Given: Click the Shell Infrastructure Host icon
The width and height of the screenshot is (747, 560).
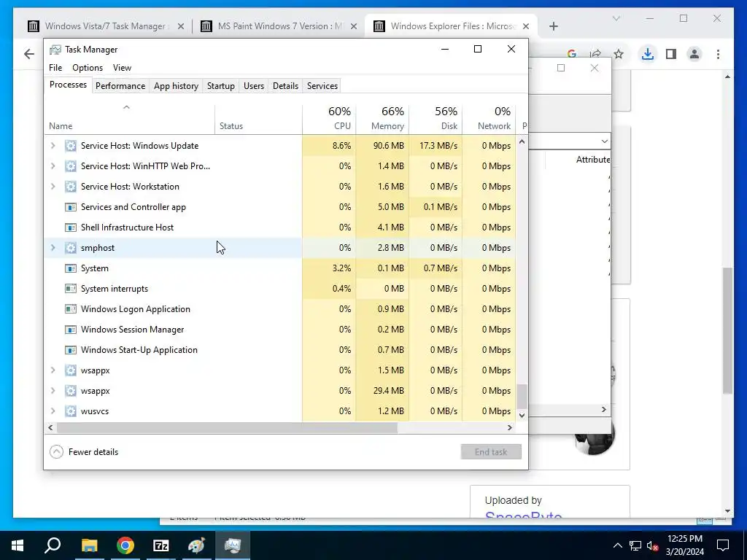Looking at the screenshot, I should (71, 227).
